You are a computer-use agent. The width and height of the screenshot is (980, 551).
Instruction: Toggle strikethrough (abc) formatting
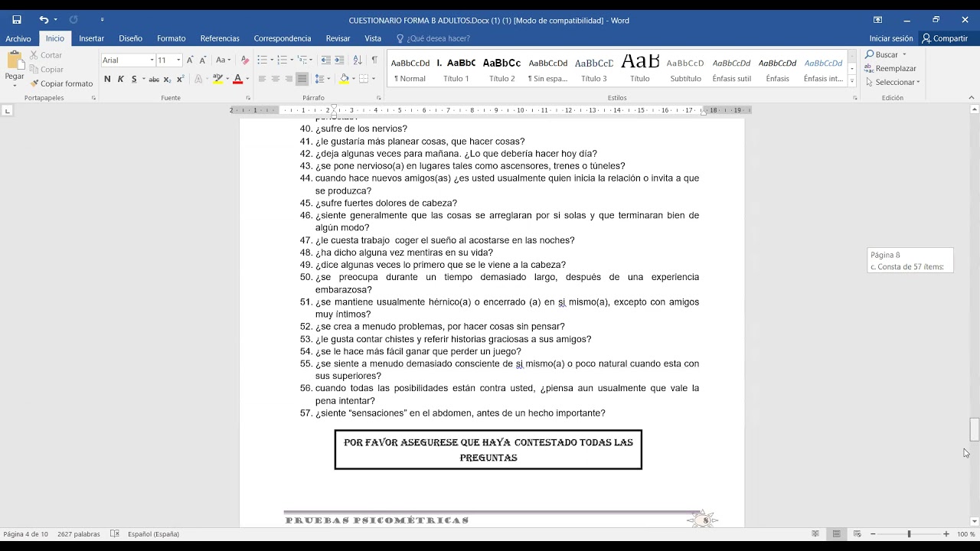[x=154, y=79]
